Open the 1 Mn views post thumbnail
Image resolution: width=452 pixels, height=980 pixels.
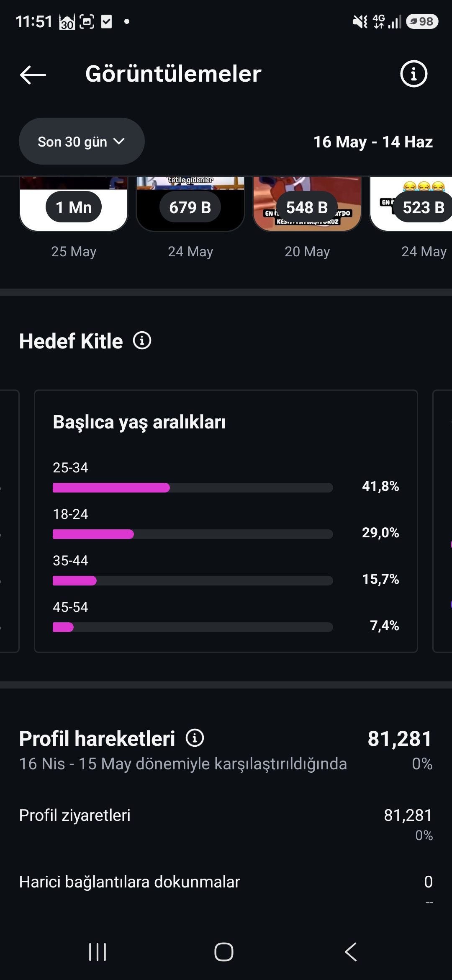[74, 204]
